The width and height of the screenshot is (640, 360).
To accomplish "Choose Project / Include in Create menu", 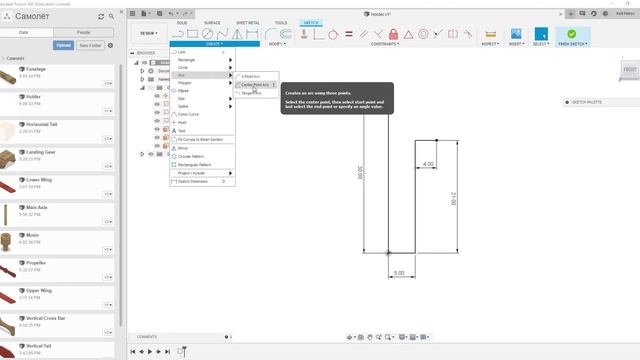I will 202,173.
